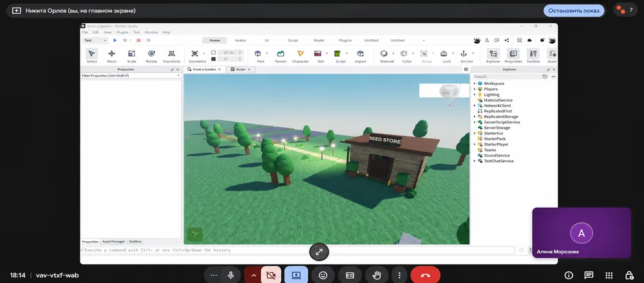Click the Script insert icon
The height and width of the screenshot is (283, 644).
(337, 54)
